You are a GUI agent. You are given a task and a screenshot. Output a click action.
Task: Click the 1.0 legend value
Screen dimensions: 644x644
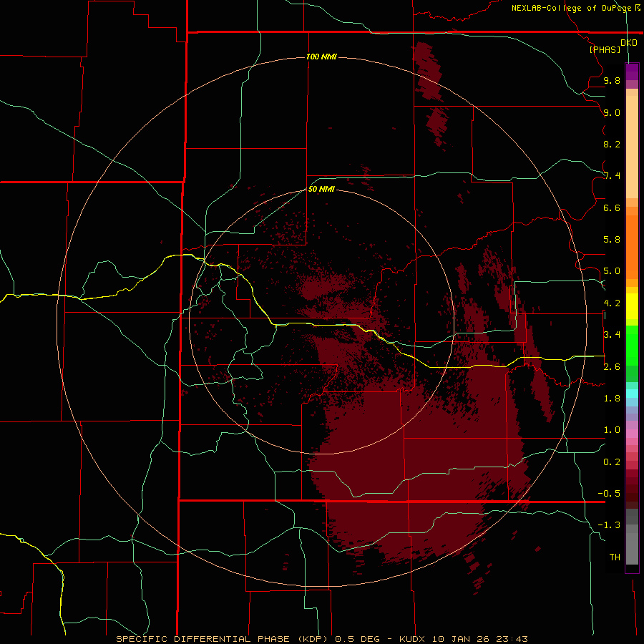pyautogui.click(x=612, y=430)
